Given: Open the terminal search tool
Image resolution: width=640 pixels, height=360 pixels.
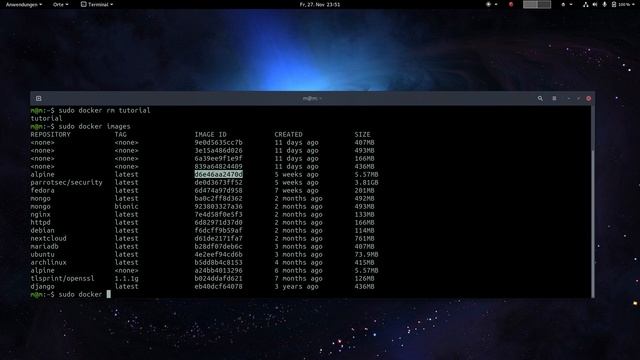Looking at the screenshot, I should (x=540, y=98).
